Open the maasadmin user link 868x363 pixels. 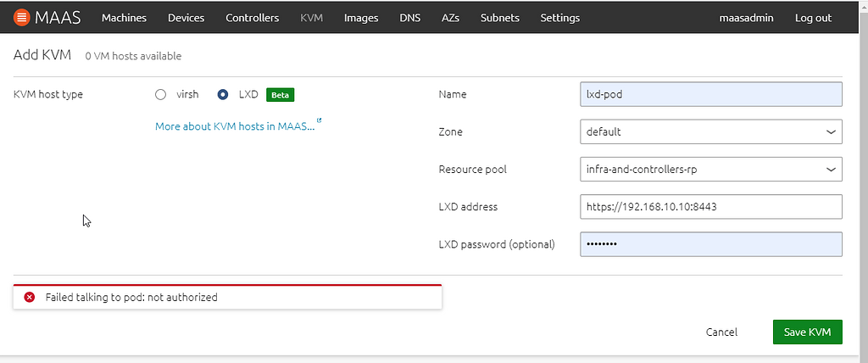pyautogui.click(x=746, y=18)
